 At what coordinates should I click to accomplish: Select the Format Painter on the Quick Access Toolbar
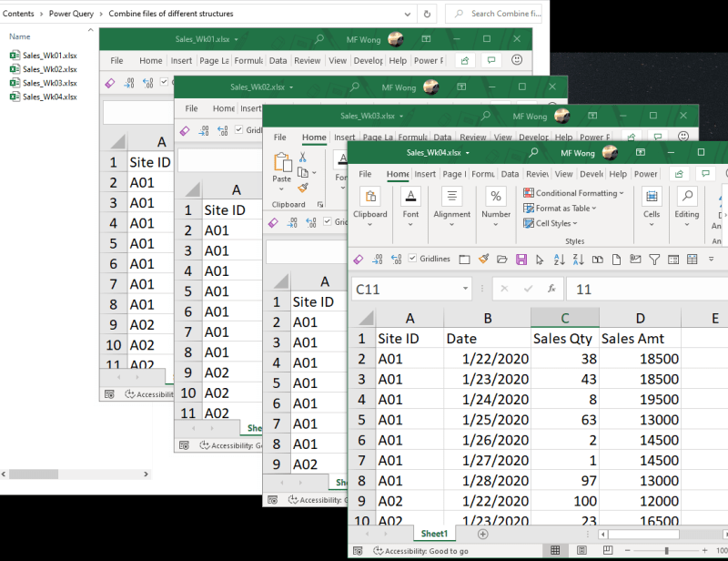click(482, 260)
